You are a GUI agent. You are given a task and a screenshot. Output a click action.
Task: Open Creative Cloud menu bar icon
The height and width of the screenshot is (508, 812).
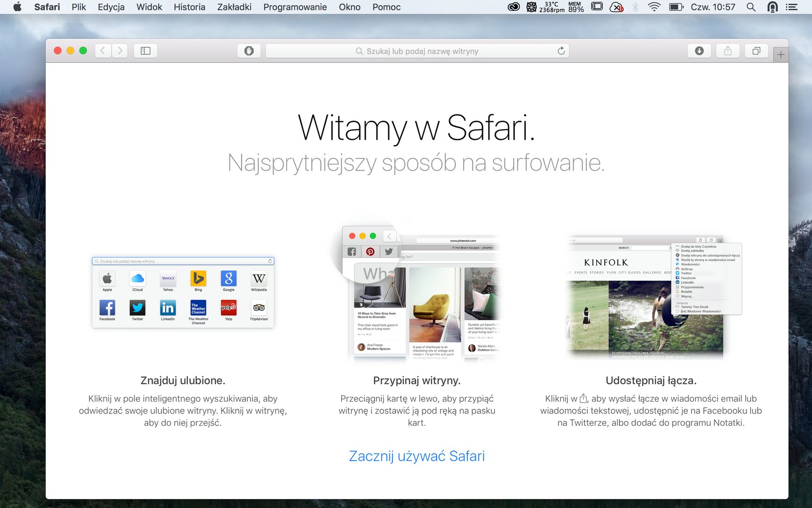pyautogui.click(x=514, y=7)
